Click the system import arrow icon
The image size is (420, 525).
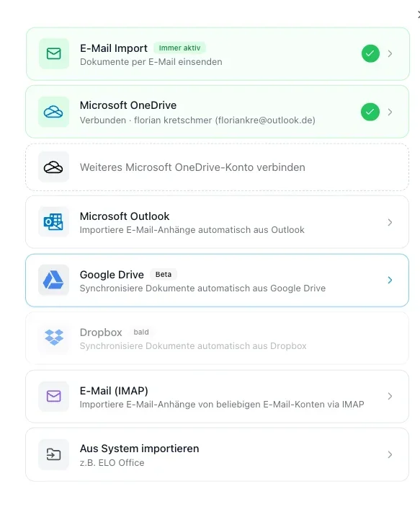[x=53, y=454]
